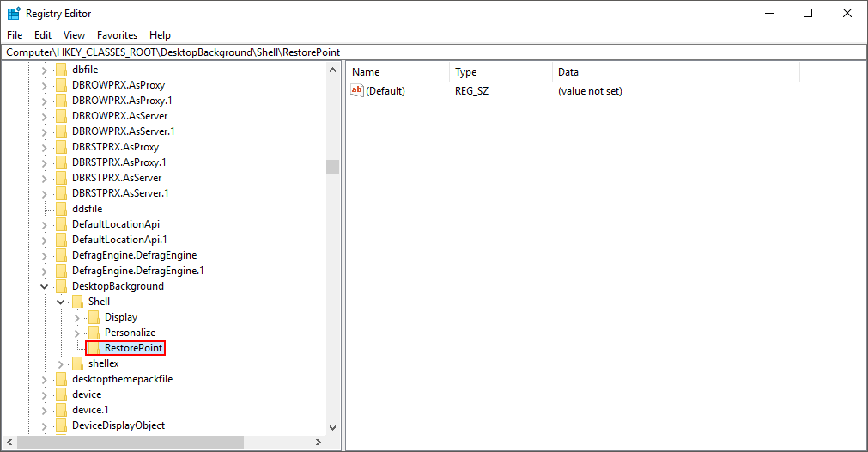Click the Shell folder icon
Image resolution: width=868 pixels, height=452 pixels.
point(78,302)
